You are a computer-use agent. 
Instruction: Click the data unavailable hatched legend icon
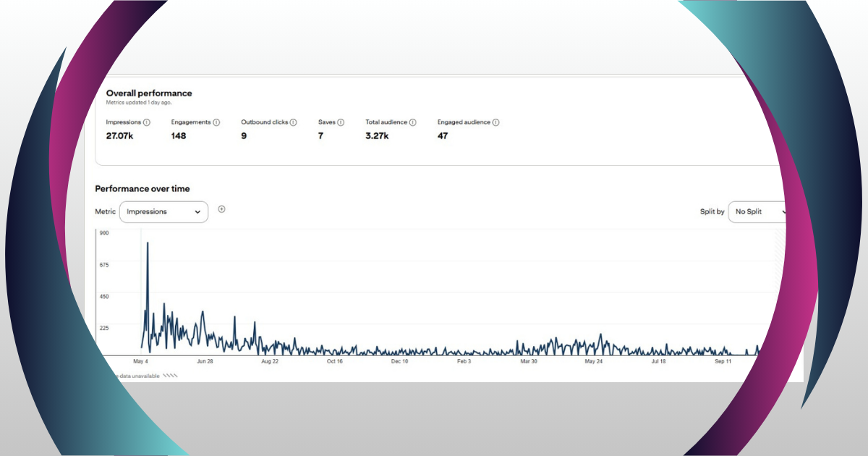tap(170, 376)
